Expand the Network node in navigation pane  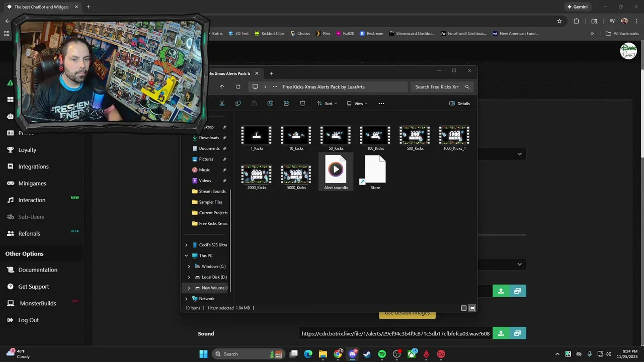pyautogui.click(x=186, y=299)
